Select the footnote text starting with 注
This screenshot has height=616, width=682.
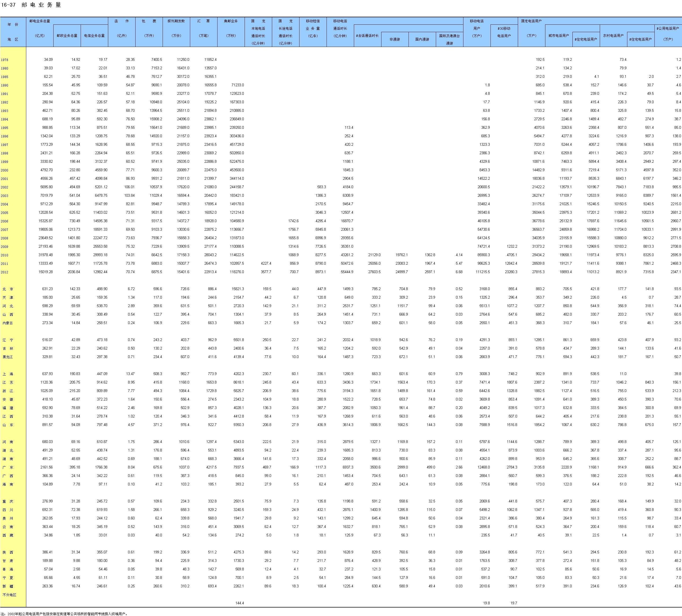tap(64, 614)
